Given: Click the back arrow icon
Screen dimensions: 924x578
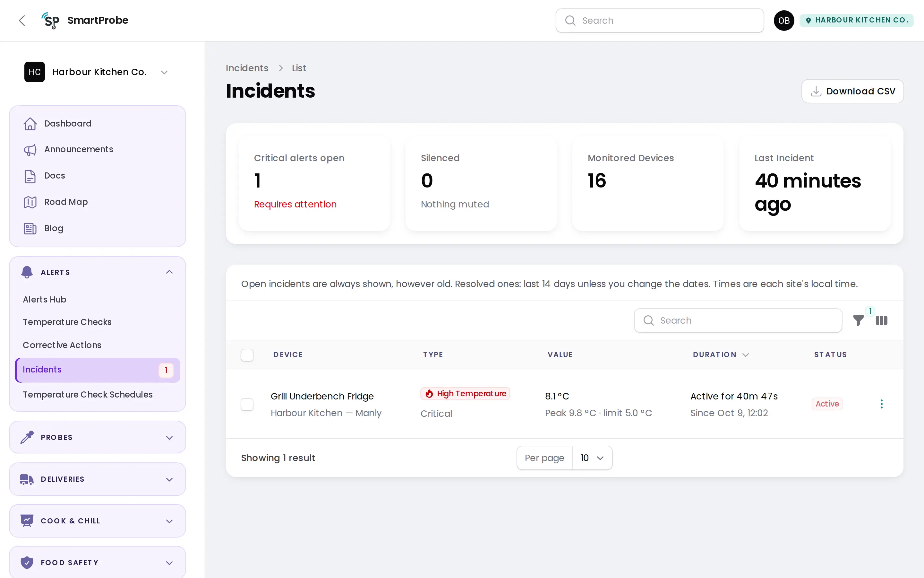Looking at the screenshot, I should 22,21.
